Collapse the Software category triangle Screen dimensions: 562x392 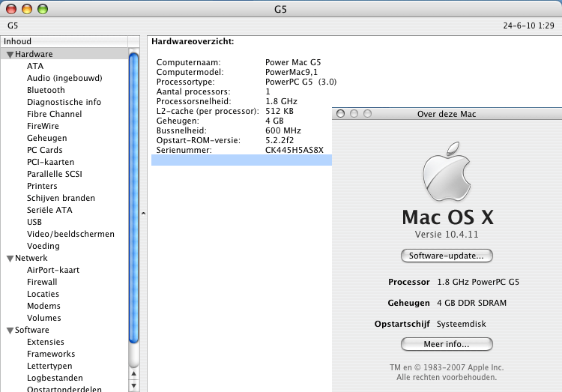coord(10,331)
